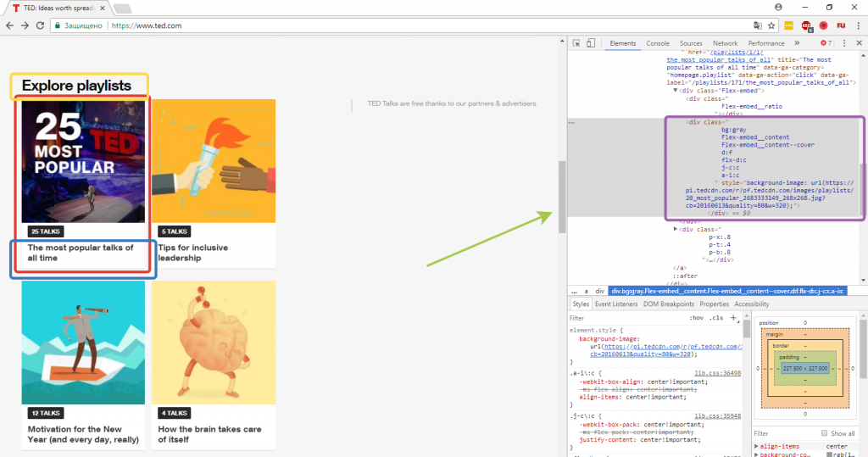Select the Accessibility sidebar tab
The image size is (868, 457).
[751, 304]
